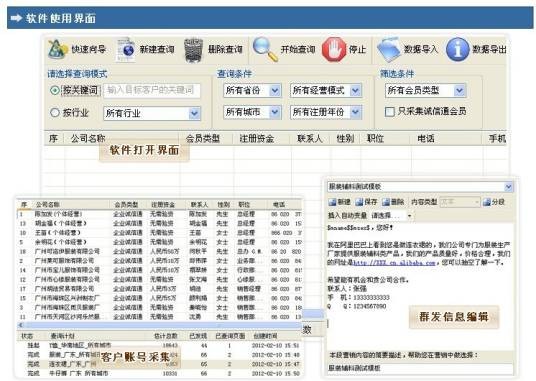Select row 余明花（个体经营） in results
Screen dimensions: 536x381
[x=159, y=242]
